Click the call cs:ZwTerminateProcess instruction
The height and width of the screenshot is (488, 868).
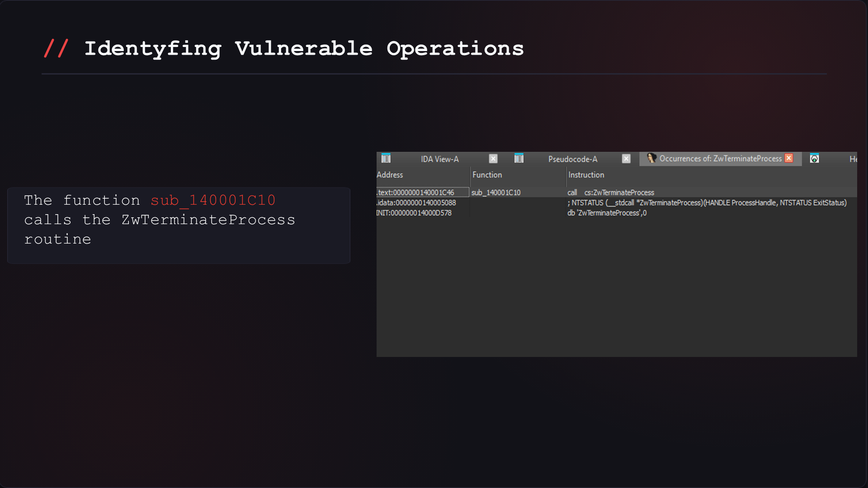coord(610,192)
